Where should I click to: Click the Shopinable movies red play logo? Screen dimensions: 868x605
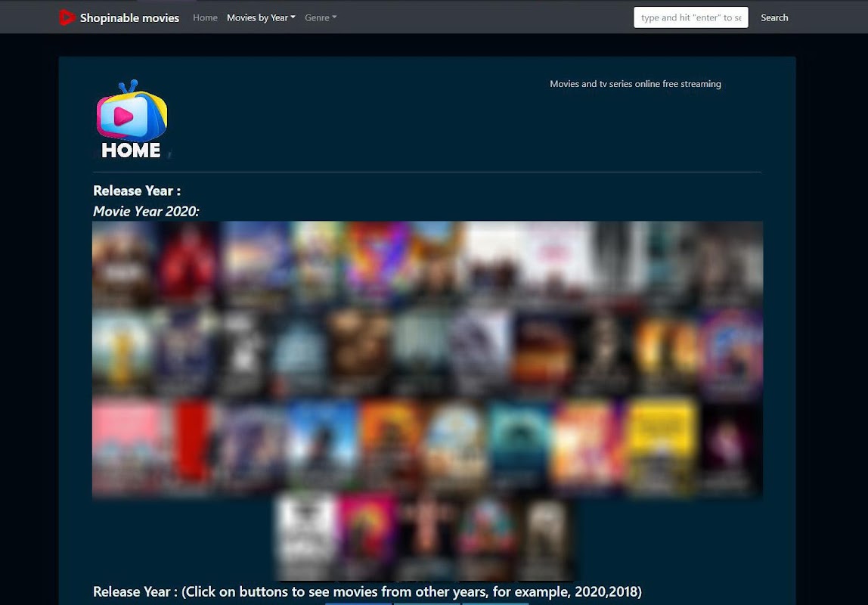click(67, 17)
